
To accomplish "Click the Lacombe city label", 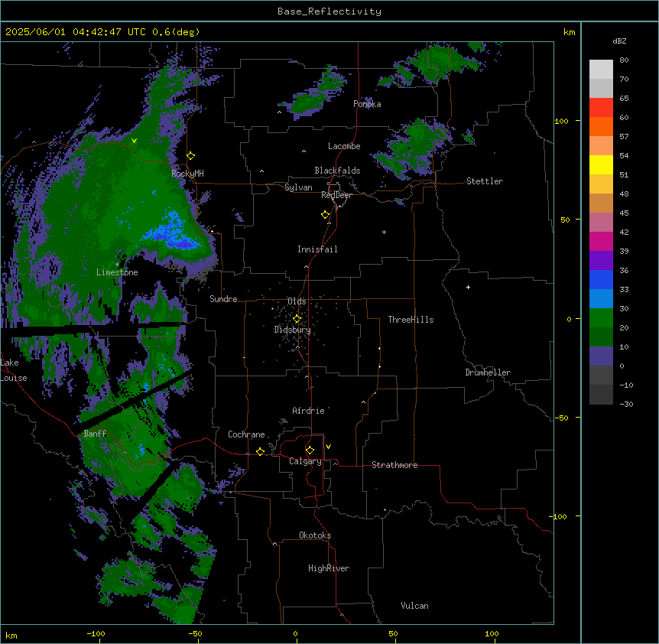I will click(344, 146).
